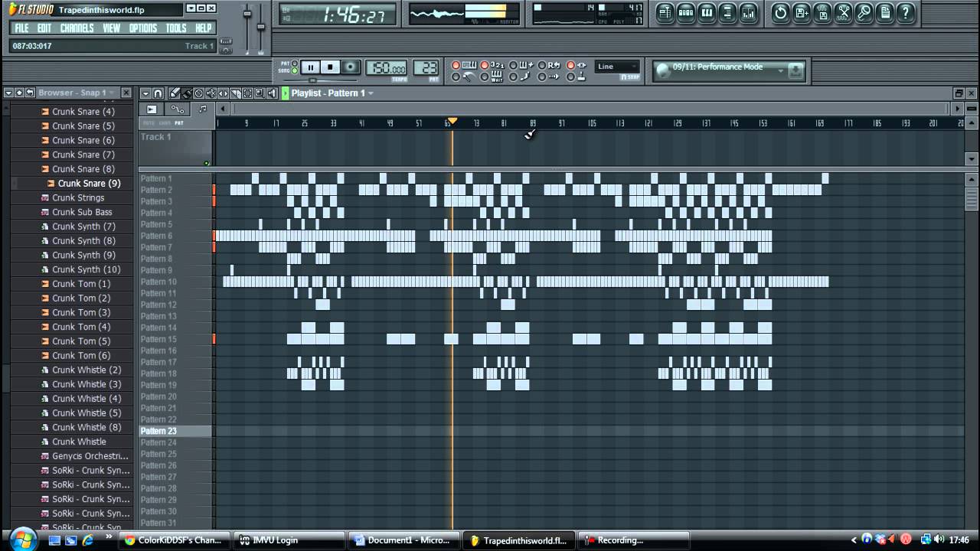Choose the playlist select tool

247,93
